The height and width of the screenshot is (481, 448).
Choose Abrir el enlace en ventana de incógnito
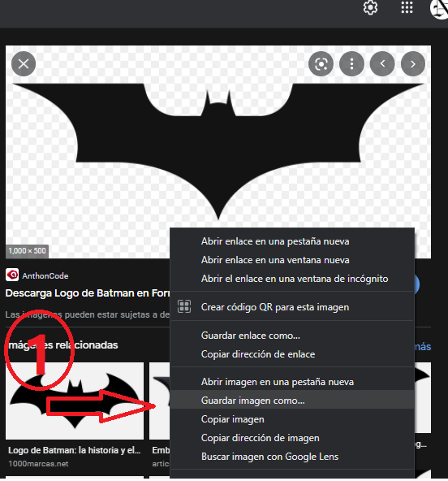[x=292, y=279]
